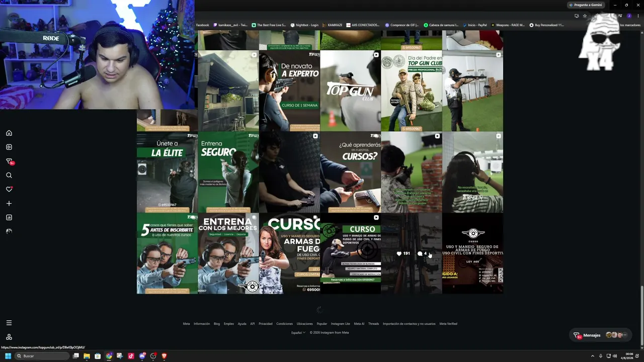Open the Top Gun Club logo reel
The image size is (644, 362).
pos(350,91)
